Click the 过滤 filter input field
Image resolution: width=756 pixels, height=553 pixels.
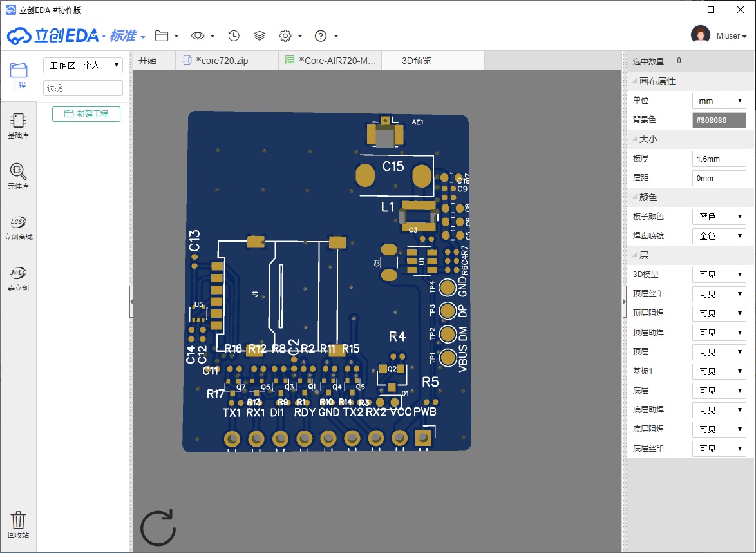82,88
